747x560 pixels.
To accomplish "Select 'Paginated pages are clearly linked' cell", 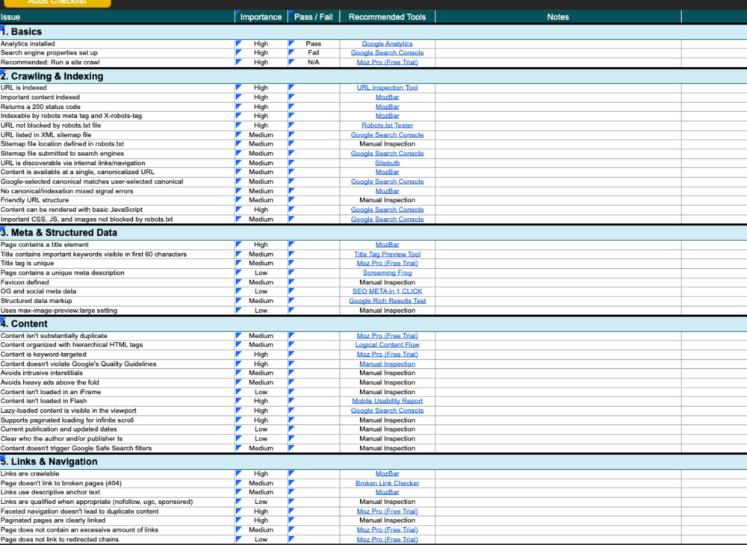I will [x=117, y=520].
